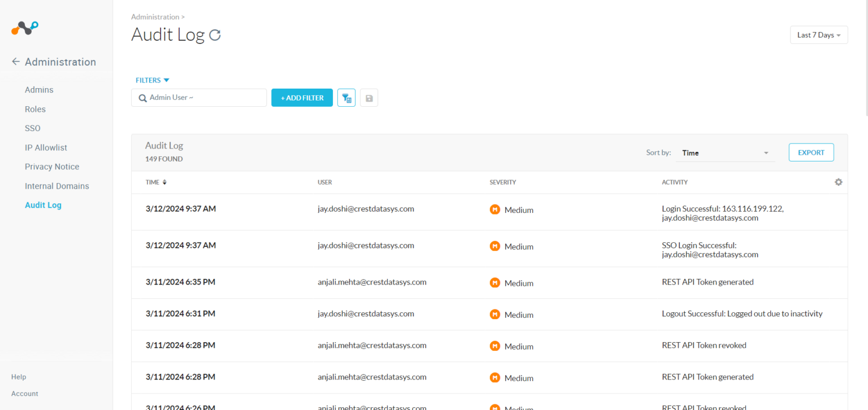Image resolution: width=868 pixels, height=410 pixels.
Task: Go back using the Administration arrow
Action: [x=15, y=62]
